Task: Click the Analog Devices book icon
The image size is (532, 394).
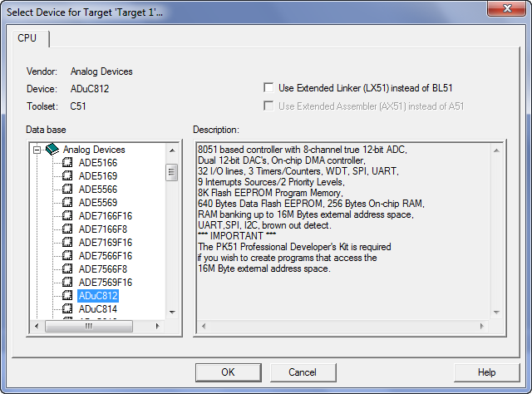Action: pos(52,150)
